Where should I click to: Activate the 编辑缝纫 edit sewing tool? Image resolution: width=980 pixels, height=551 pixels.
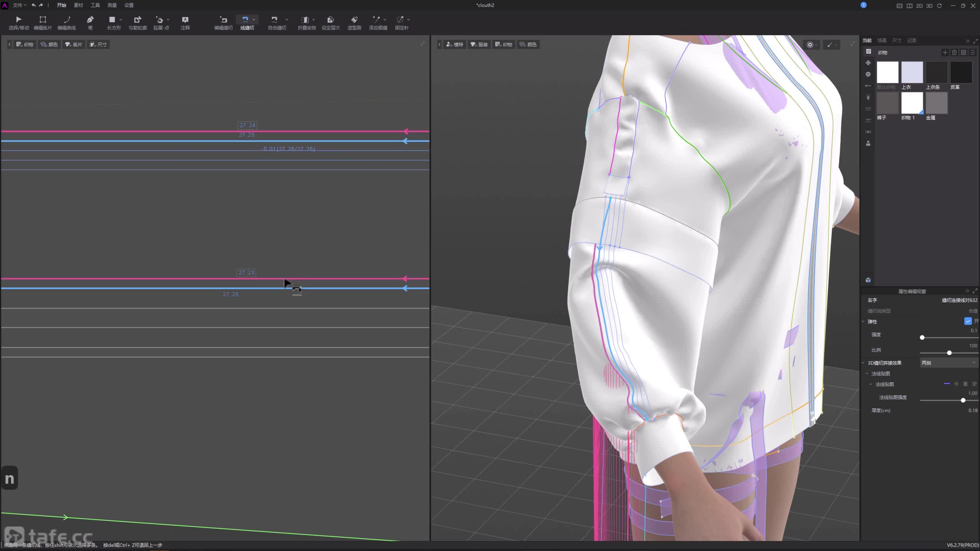pyautogui.click(x=223, y=23)
